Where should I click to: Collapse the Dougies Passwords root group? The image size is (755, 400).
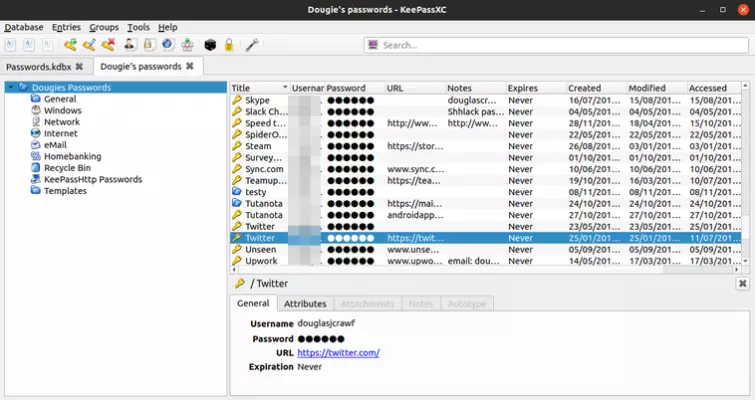[11, 87]
